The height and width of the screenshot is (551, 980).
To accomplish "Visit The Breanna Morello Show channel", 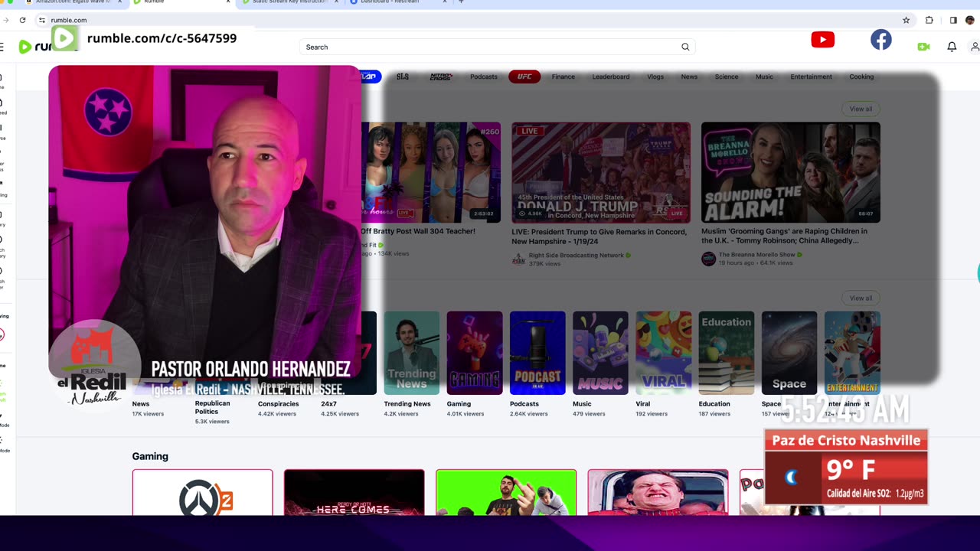I will point(759,255).
